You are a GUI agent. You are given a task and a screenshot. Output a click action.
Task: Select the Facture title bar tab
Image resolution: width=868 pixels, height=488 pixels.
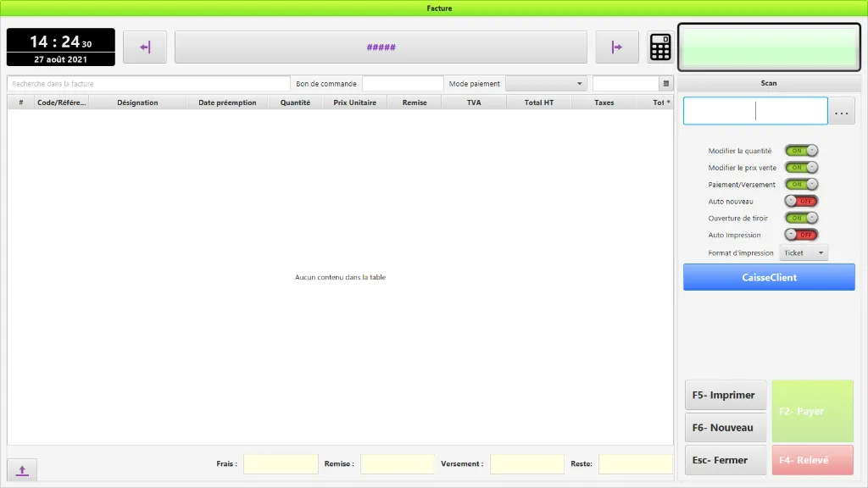pyautogui.click(x=439, y=8)
